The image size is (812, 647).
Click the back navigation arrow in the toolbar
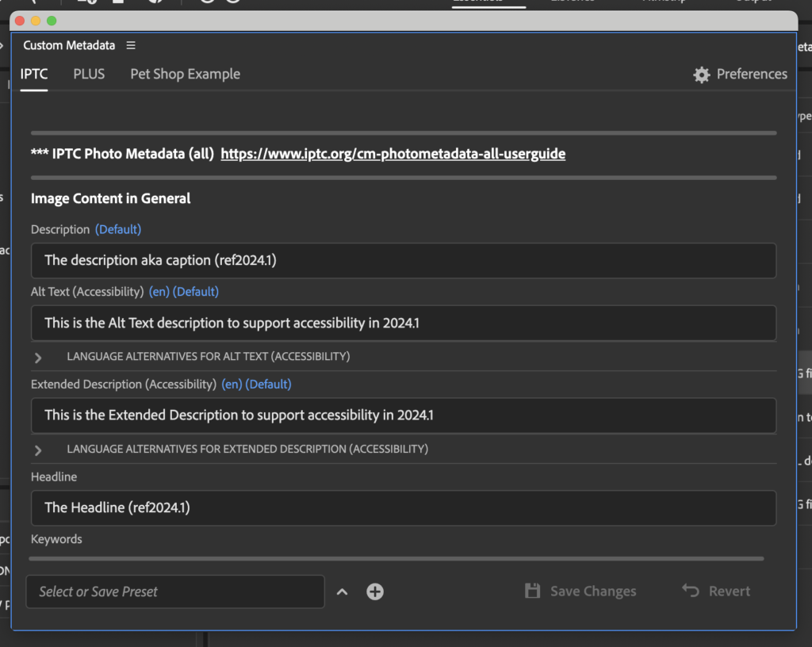[x=33, y=2]
